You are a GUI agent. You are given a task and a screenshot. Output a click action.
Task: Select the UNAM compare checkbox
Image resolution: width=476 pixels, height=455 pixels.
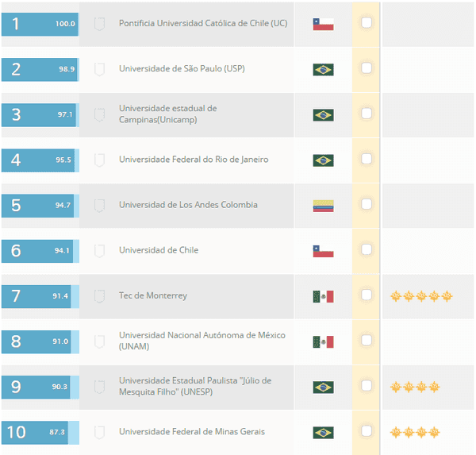tap(367, 340)
